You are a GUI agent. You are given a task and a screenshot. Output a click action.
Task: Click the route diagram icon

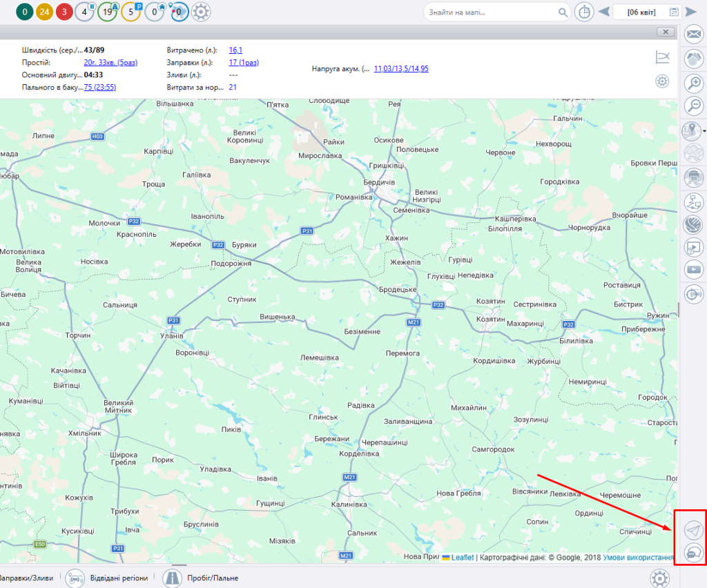coord(693,202)
